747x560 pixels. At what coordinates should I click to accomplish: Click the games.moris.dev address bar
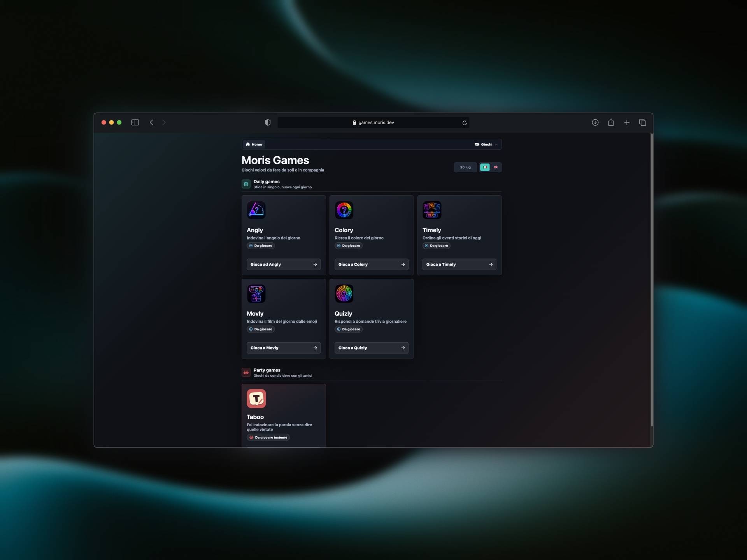tap(373, 122)
